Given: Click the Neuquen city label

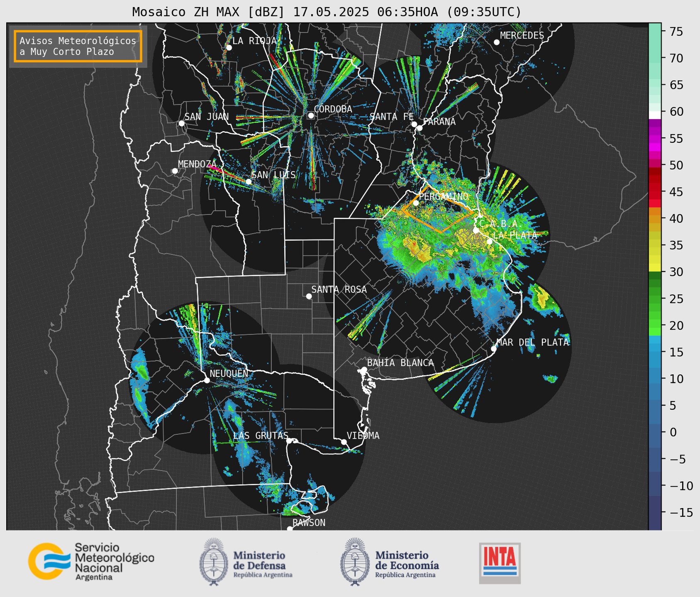Looking at the screenshot, I should click(229, 374).
